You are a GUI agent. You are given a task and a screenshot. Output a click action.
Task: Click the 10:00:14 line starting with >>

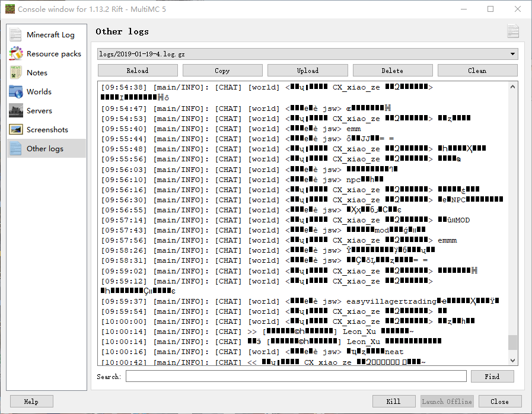pyautogui.click(x=257, y=332)
